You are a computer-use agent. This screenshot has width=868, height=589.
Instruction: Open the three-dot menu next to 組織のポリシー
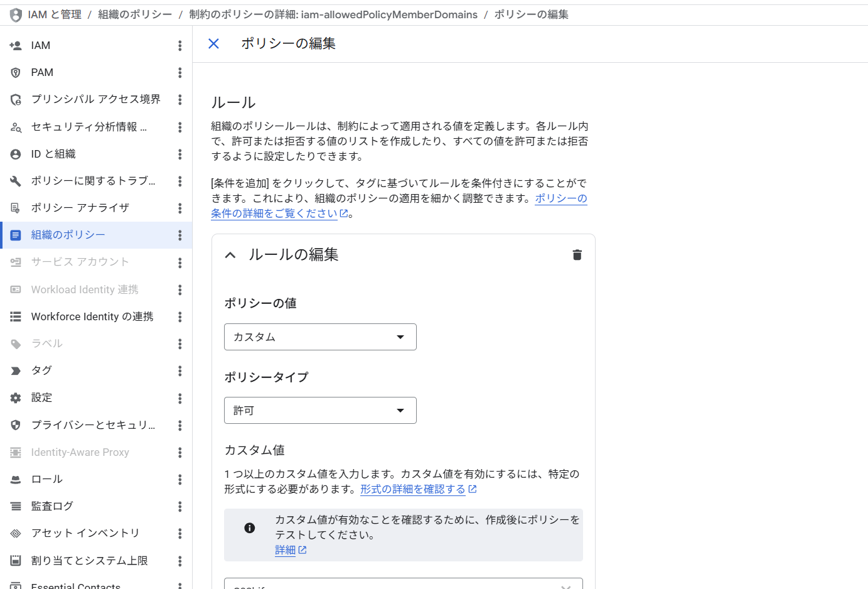point(179,235)
